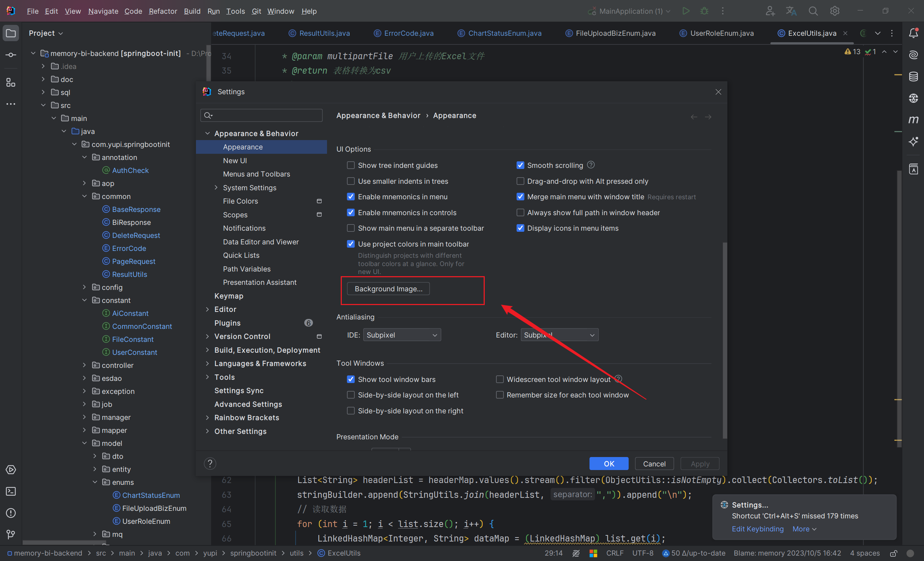This screenshot has width=924, height=561.
Task: Click the Add profile/account icon
Action: [770, 11]
